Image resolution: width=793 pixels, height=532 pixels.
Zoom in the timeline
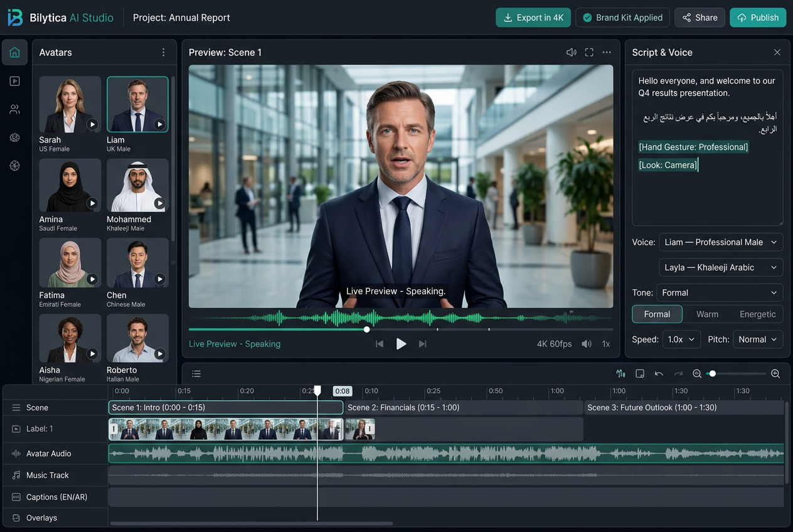pyautogui.click(x=775, y=373)
